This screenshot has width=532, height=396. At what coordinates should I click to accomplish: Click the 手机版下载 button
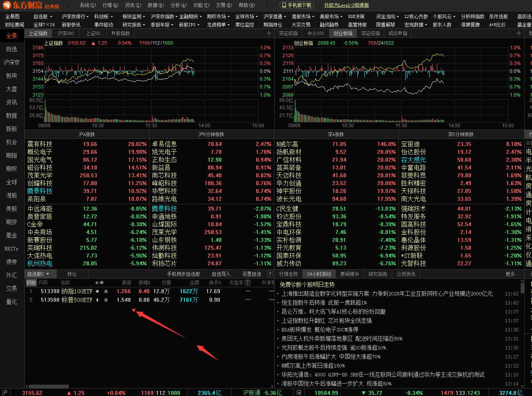click(296, 5)
